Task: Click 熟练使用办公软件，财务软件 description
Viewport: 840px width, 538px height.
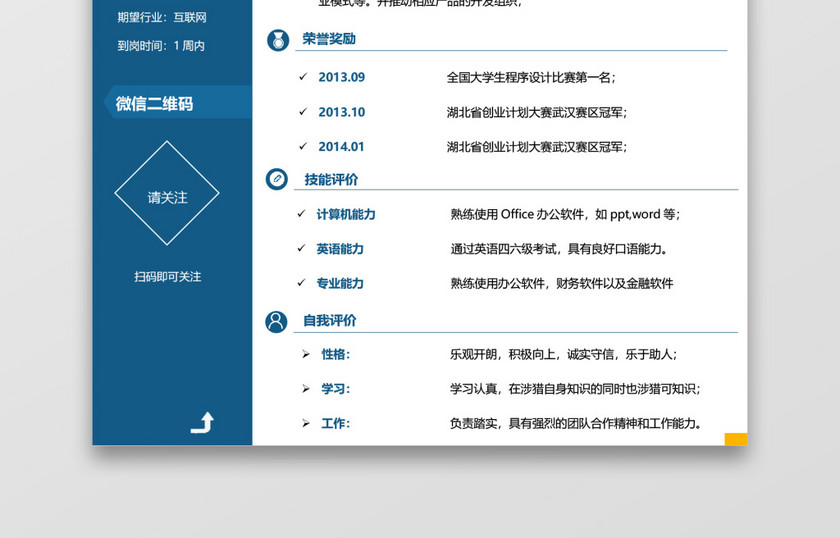Action: coord(562,283)
